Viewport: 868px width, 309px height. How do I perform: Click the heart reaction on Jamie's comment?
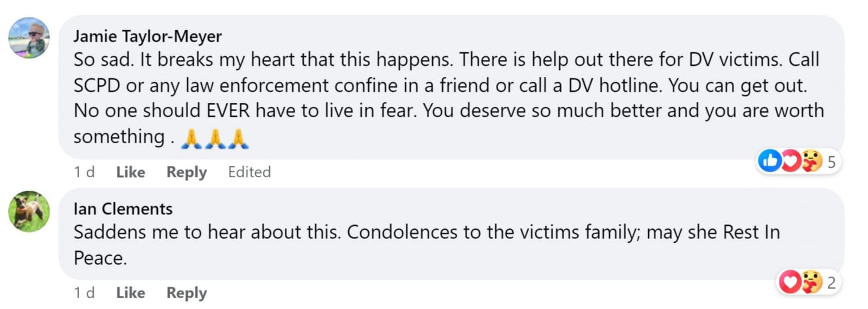point(790,161)
